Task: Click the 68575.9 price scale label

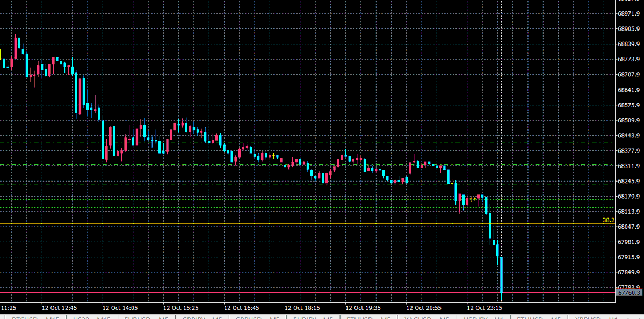Action: 629,105
